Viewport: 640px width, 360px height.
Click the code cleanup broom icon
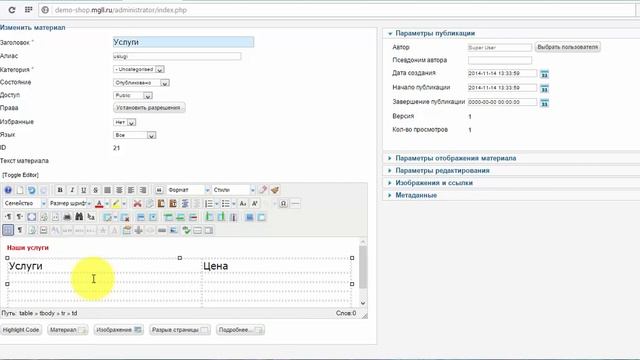(x=275, y=190)
